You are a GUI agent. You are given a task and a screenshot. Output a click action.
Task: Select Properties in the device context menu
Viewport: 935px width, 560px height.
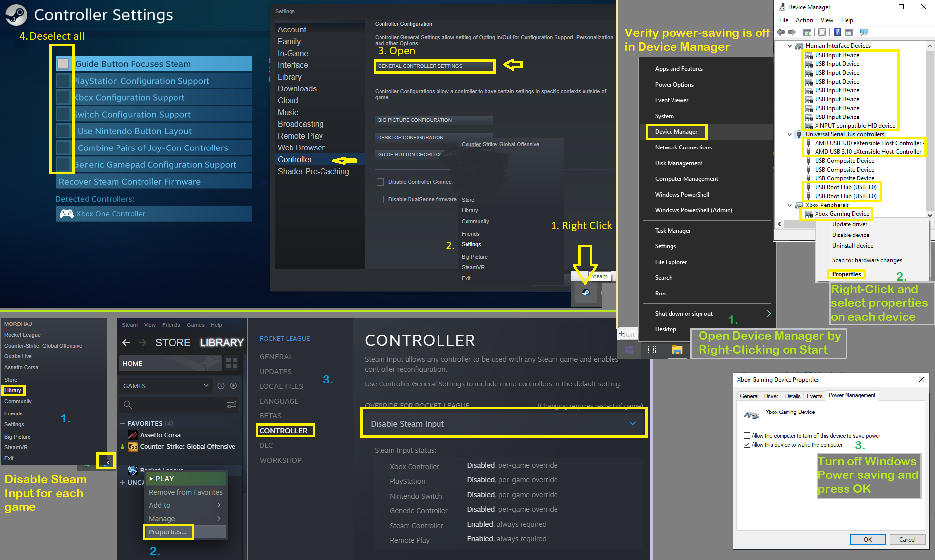tap(847, 274)
